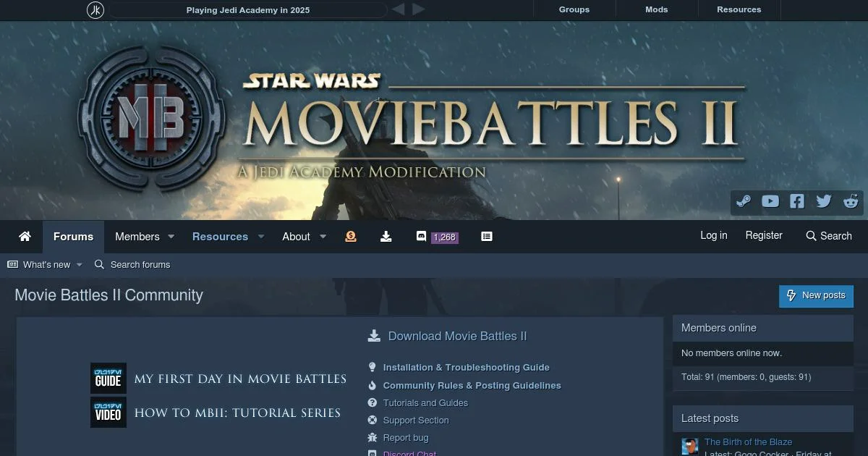Select the Forums tab
The width and height of the screenshot is (868, 456).
(73, 237)
